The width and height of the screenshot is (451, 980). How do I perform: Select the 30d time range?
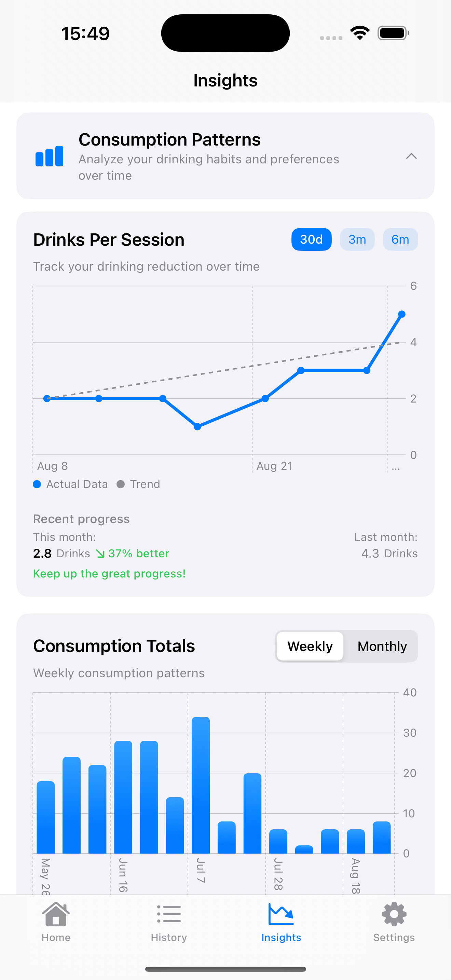tap(311, 240)
